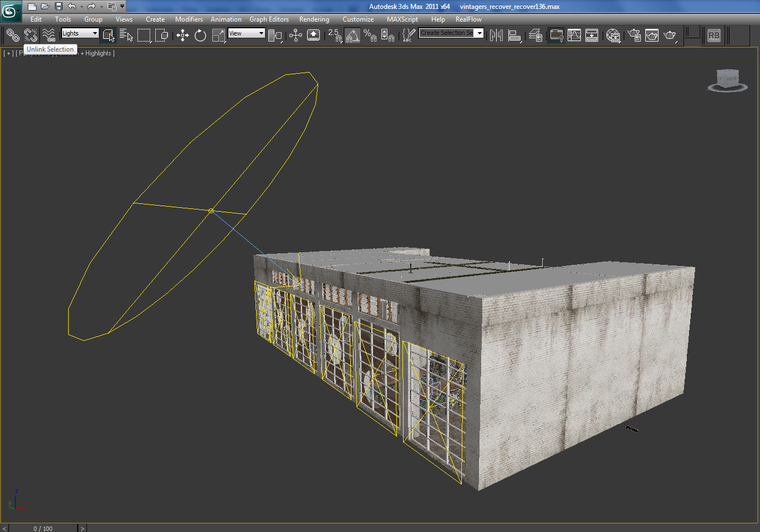Image resolution: width=760 pixels, height=532 pixels.
Task: Open the Material Editor
Action: [613, 35]
